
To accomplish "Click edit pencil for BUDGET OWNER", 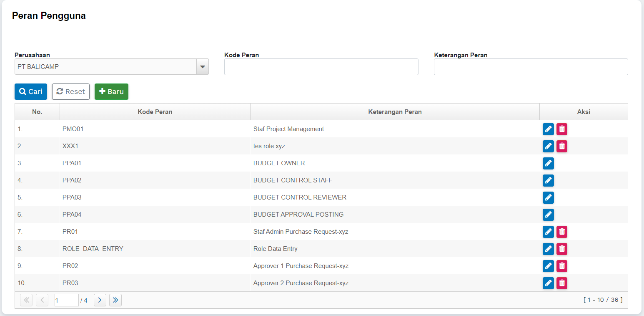I will (548, 163).
